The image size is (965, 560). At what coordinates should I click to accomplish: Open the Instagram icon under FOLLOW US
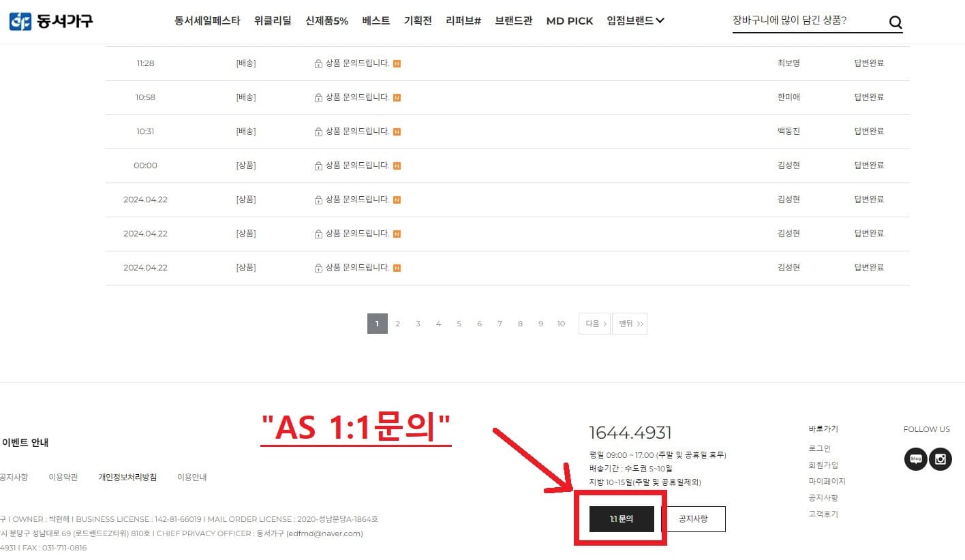coord(940,459)
